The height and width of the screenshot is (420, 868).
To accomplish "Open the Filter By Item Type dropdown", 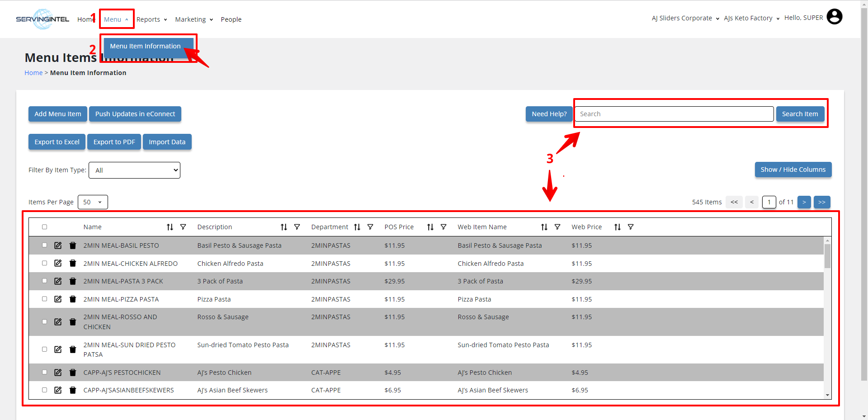I will point(134,170).
